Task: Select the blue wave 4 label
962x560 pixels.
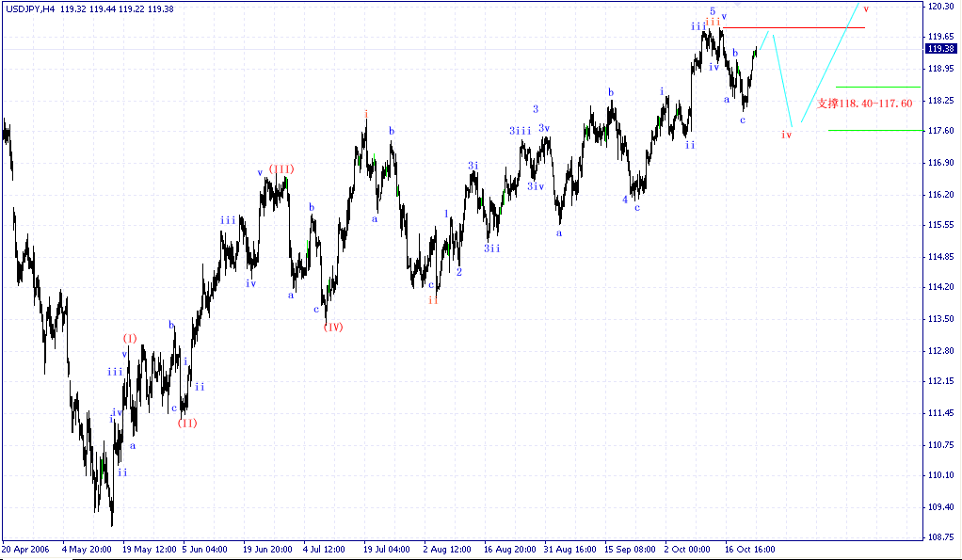Action: (625, 200)
